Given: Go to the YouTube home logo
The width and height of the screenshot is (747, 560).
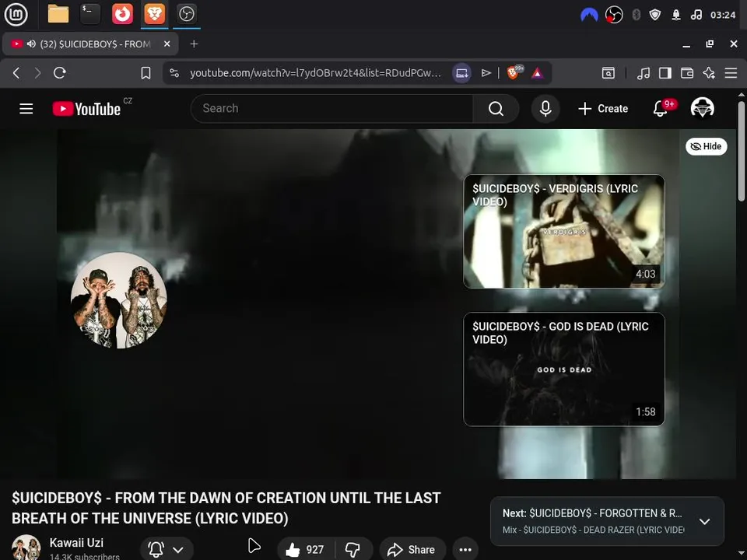Looking at the screenshot, I should coord(86,109).
